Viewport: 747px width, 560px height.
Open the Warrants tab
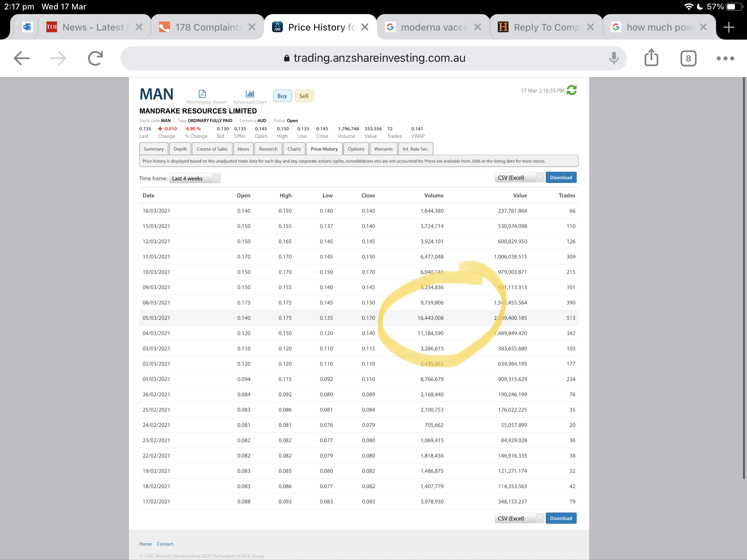[383, 149]
